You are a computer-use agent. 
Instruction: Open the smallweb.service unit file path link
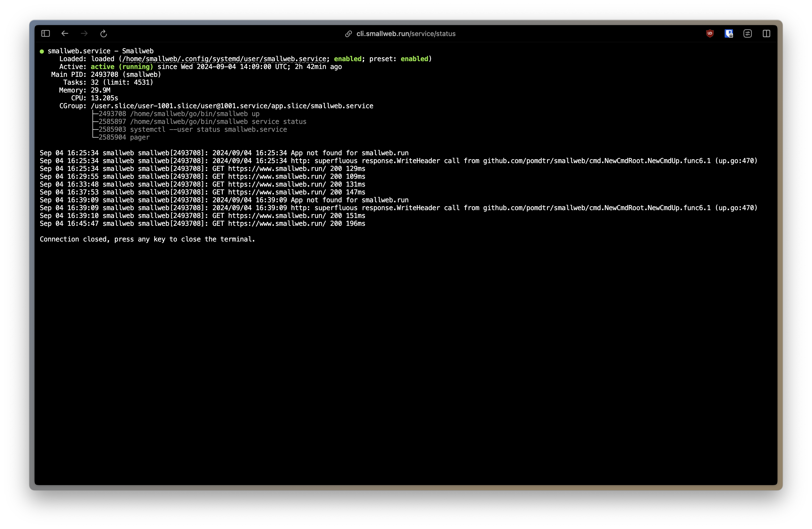(x=224, y=59)
